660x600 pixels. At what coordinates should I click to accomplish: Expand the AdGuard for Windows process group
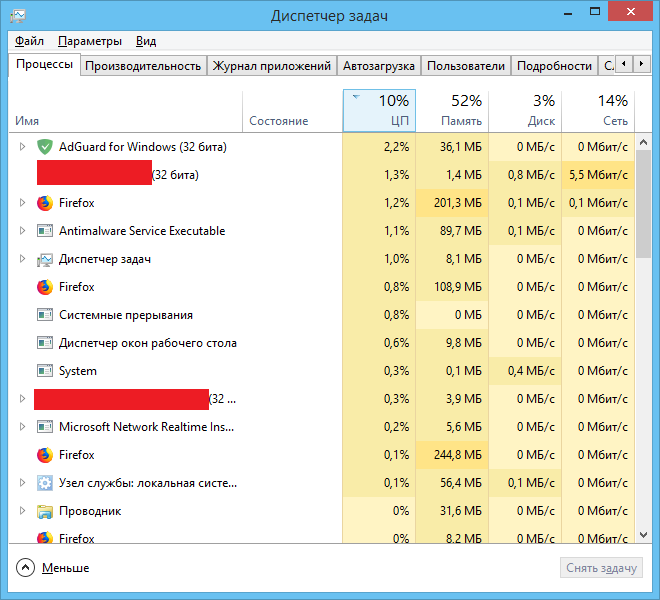click(22, 147)
